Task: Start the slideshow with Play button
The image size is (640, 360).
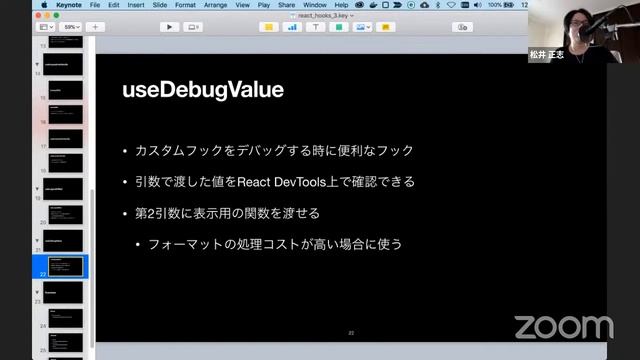Action: coord(169,27)
